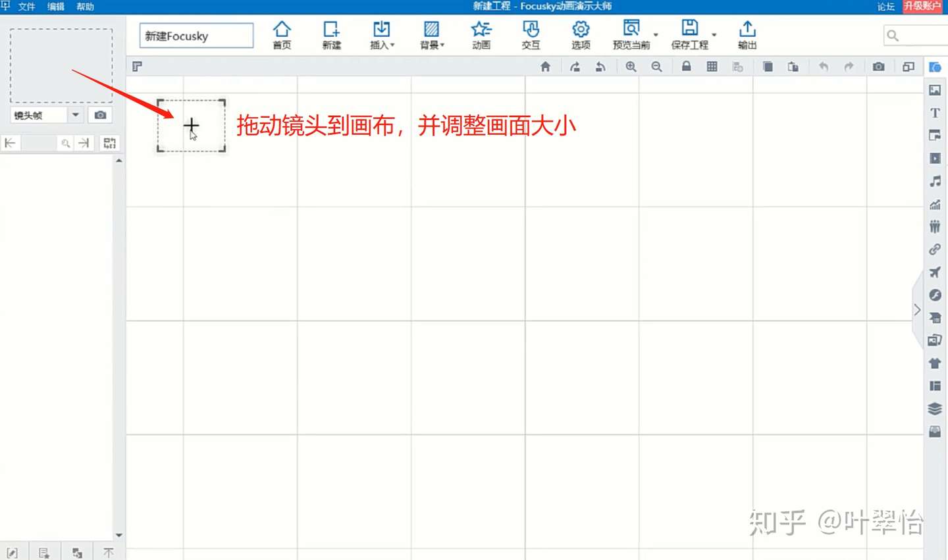Click 保存工程 save project button
The width and height of the screenshot is (948, 560).
click(689, 35)
